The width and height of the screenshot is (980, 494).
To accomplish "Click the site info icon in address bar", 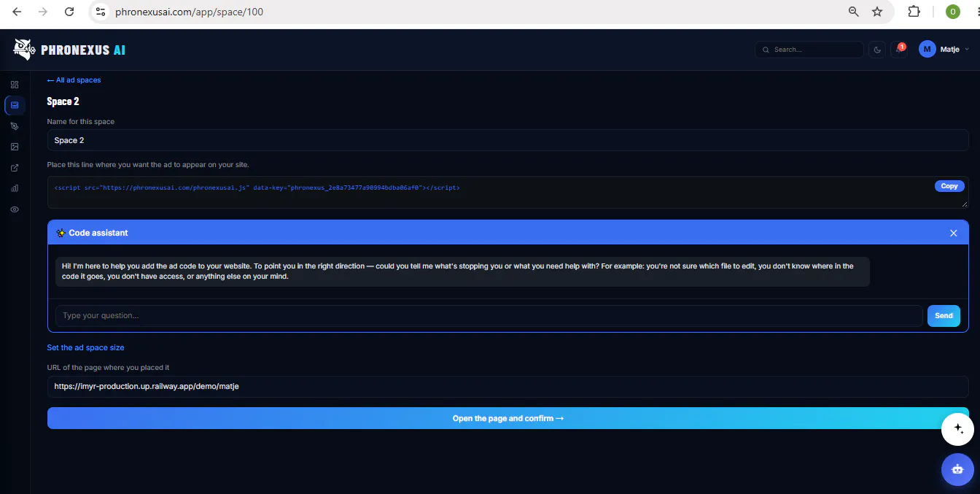I will (101, 12).
